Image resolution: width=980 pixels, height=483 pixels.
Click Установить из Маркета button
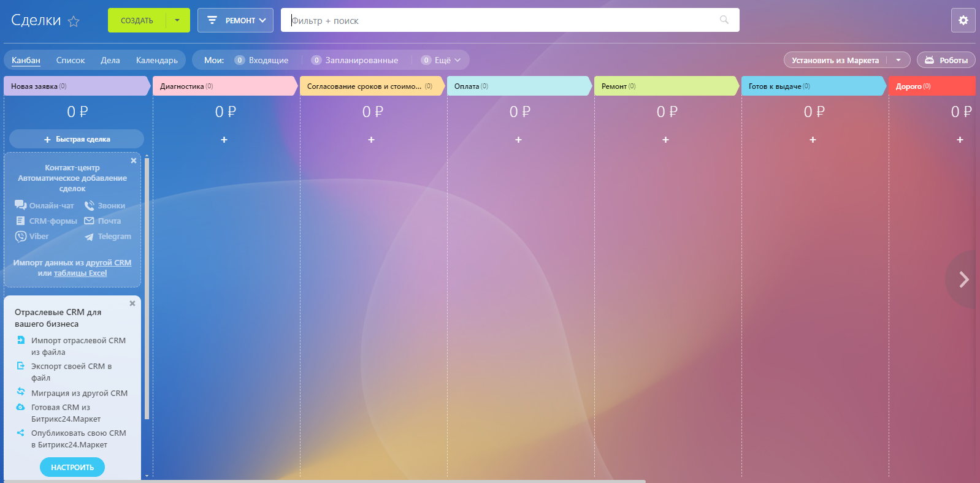point(835,60)
